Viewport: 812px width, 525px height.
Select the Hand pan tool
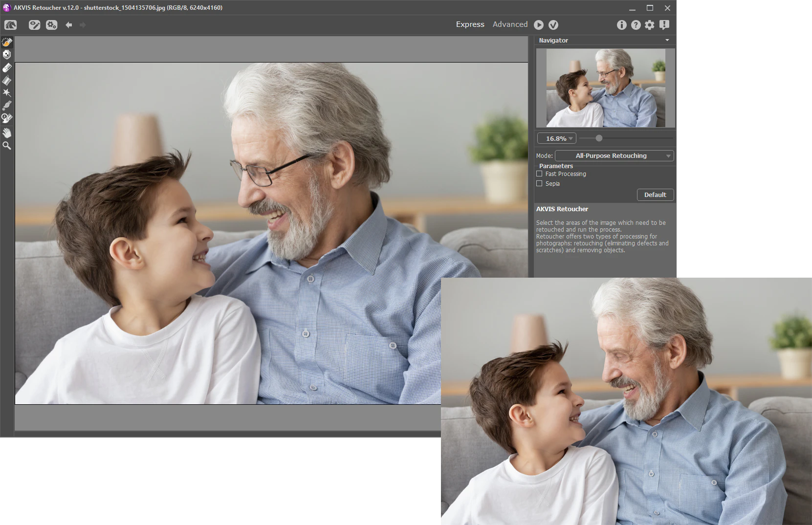pyautogui.click(x=7, y=133)
